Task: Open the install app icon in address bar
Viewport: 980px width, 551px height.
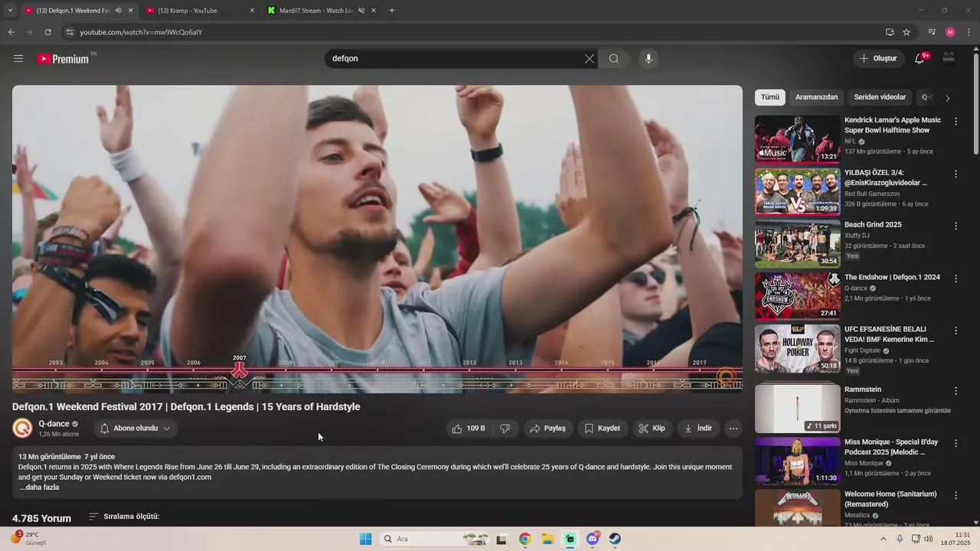Action: [890, 32]
